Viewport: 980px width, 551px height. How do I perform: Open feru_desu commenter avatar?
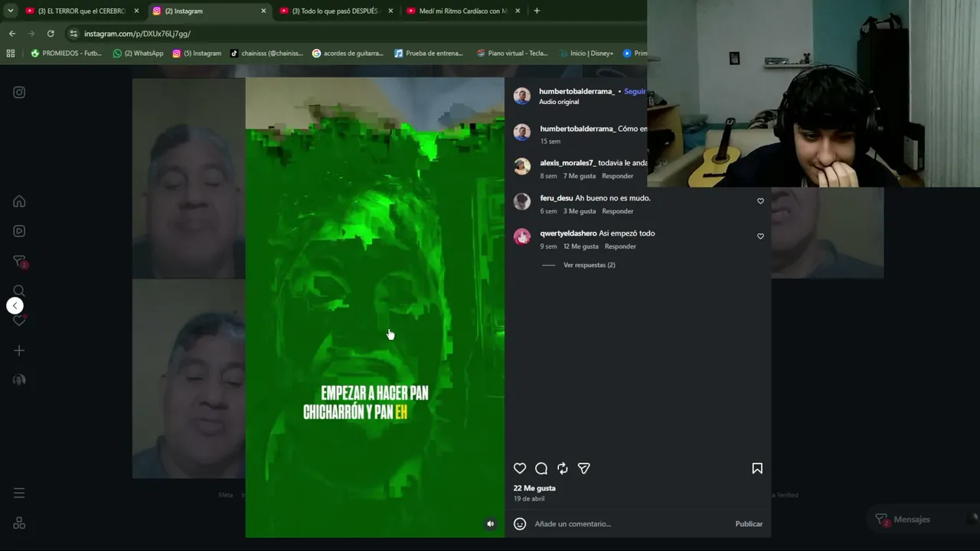pyautogui.click(x=522, y=201)
